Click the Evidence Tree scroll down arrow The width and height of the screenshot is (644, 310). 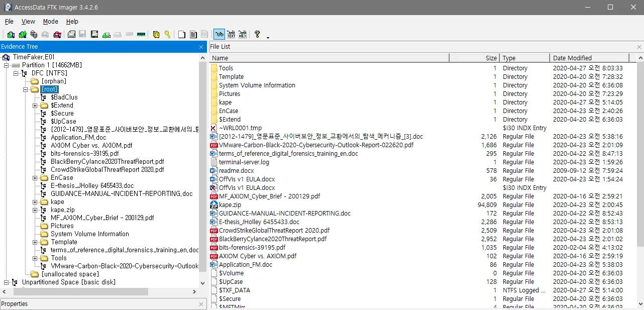tap(202, 283)
